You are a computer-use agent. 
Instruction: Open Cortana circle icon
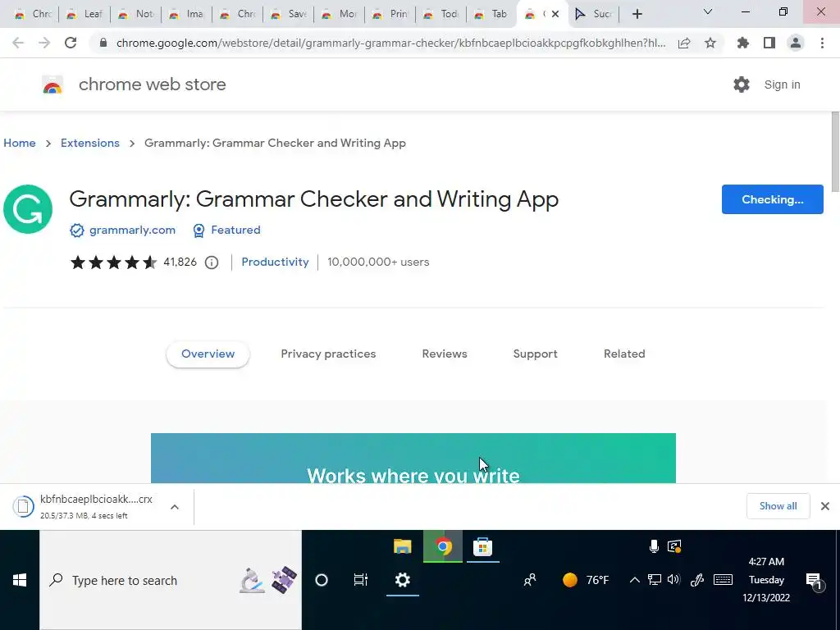pyautogui.click(x=322, y=580)
